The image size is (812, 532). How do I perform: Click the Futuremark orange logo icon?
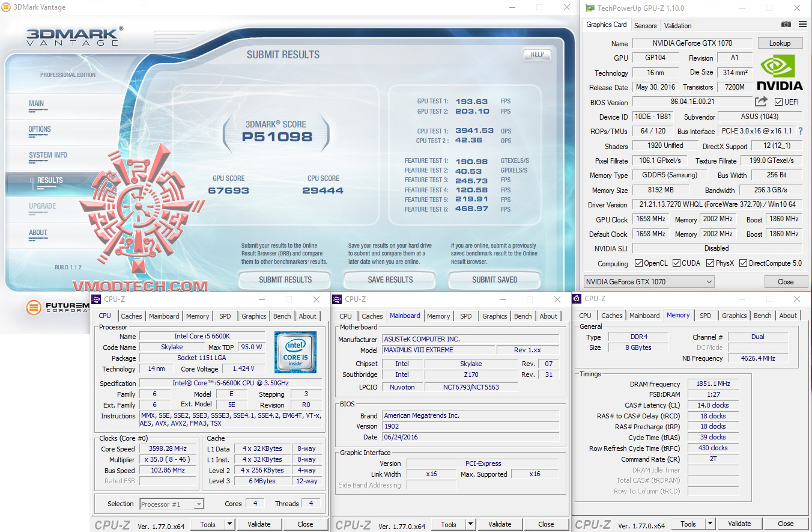pos(34,308)
